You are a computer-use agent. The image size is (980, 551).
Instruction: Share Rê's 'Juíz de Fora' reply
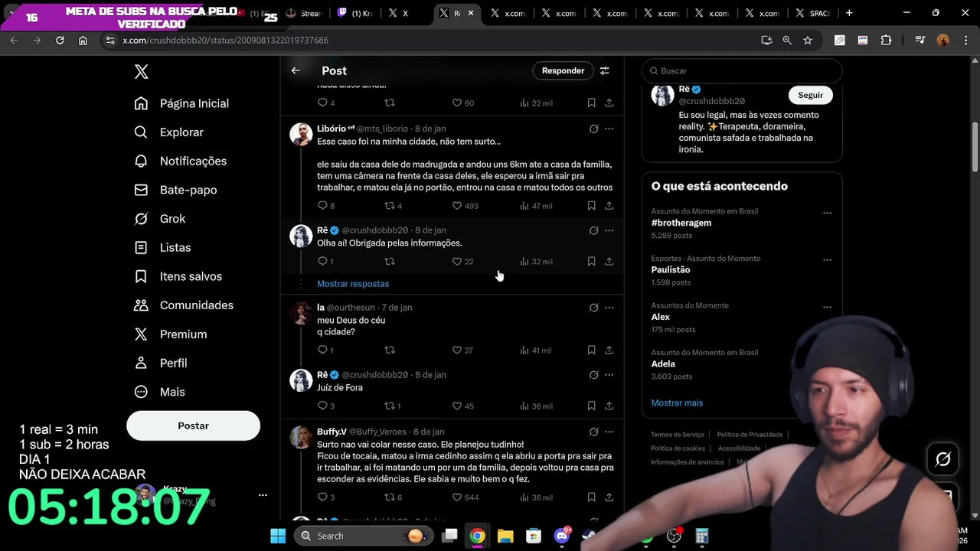(609, 406)
